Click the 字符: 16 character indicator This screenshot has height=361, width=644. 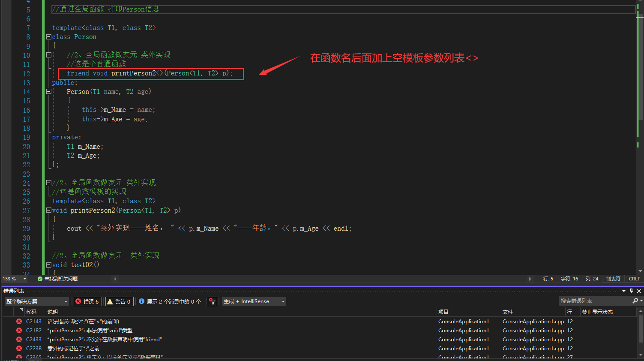coord(569,279)
